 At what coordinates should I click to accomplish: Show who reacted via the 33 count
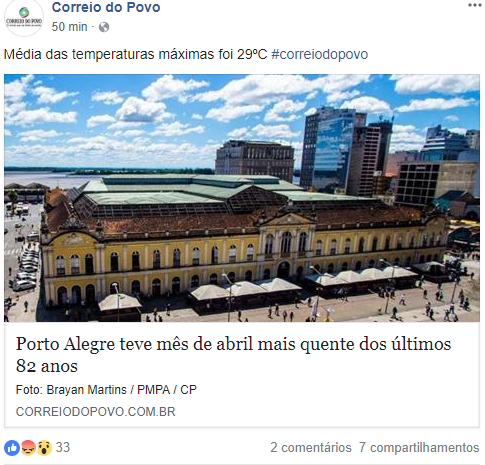(x=63, y=447)
